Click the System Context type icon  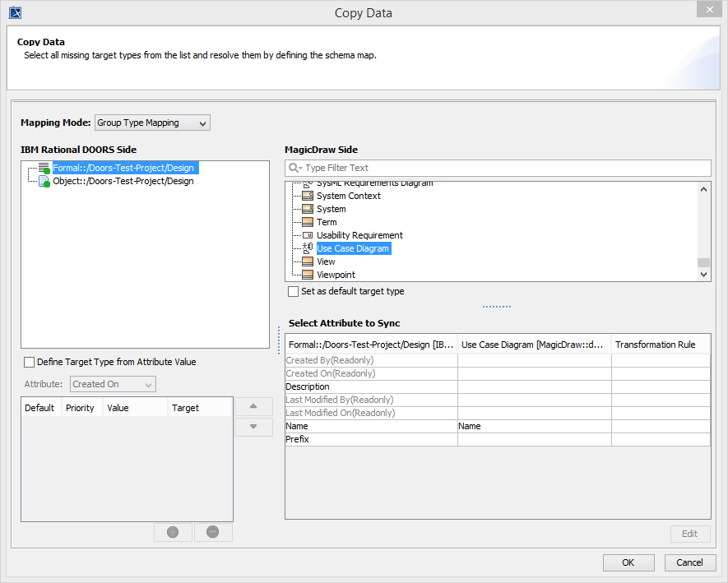click(308, 196)
